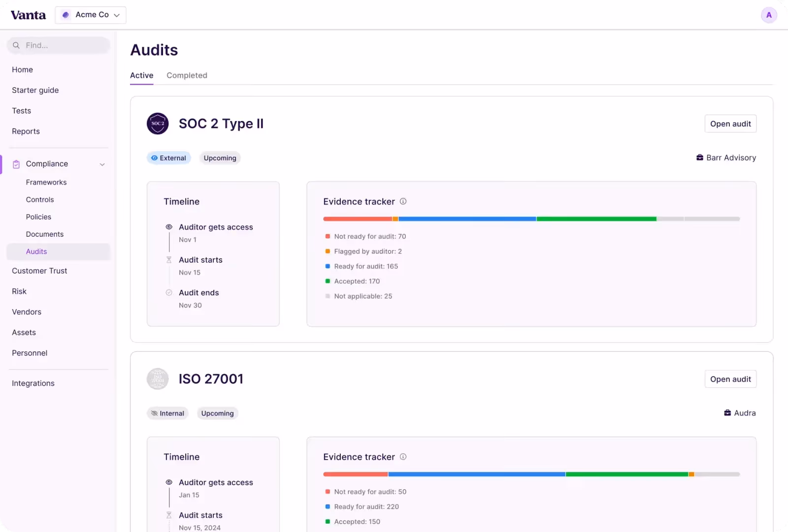
Task: Open Policies under Compliance
Action: [x=38, y=217]
